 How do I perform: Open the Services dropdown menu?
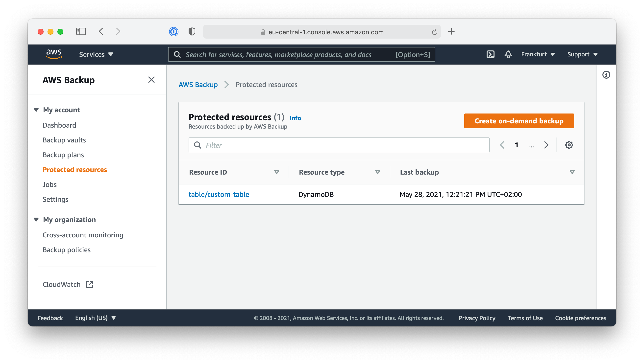96,54
